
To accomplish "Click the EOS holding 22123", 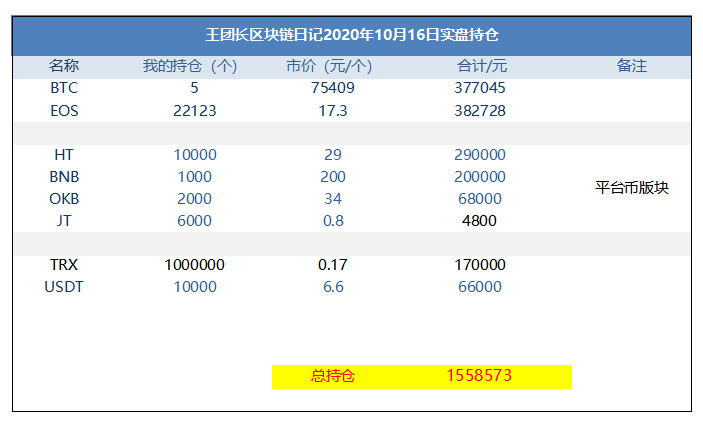I will click(195, 110).
